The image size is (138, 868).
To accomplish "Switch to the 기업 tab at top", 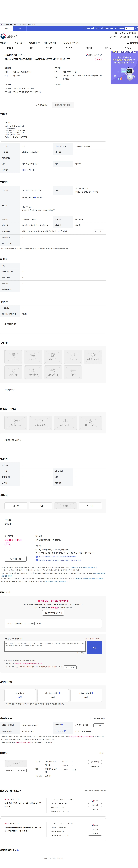I will 20,28.
